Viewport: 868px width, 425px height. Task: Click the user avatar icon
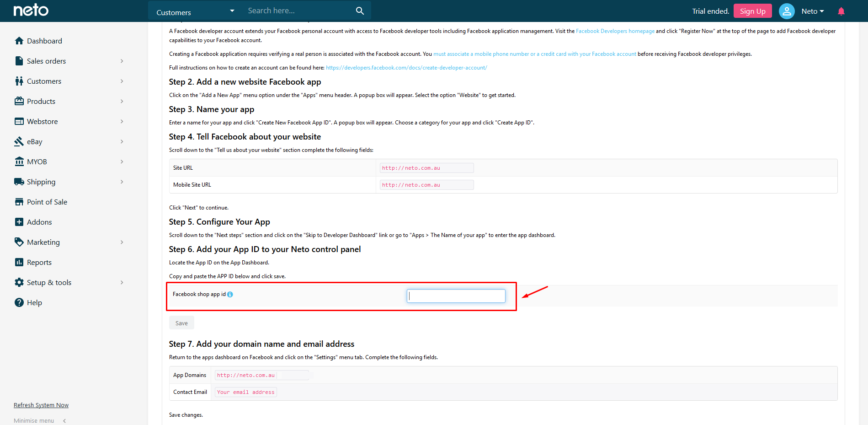click(787, 11)
